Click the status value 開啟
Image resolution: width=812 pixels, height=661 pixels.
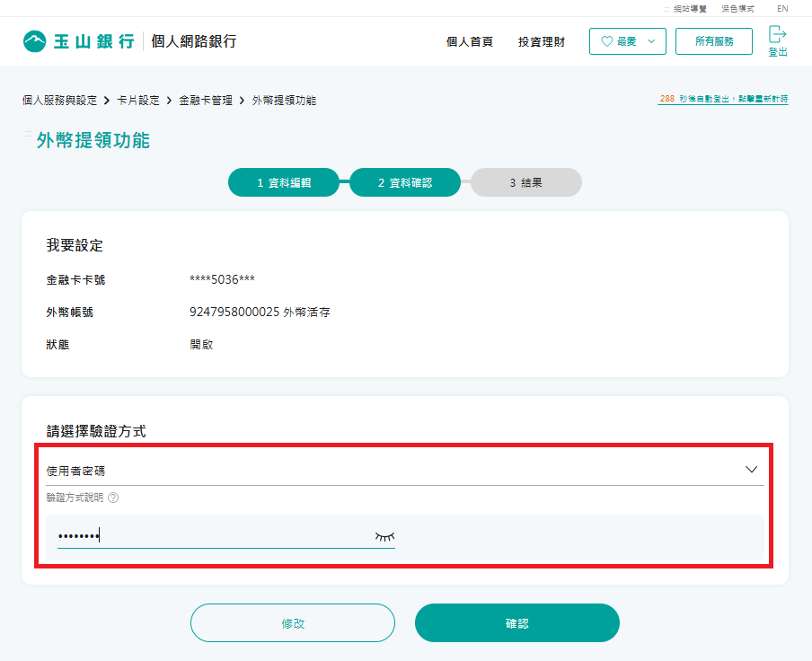[201, 345]
